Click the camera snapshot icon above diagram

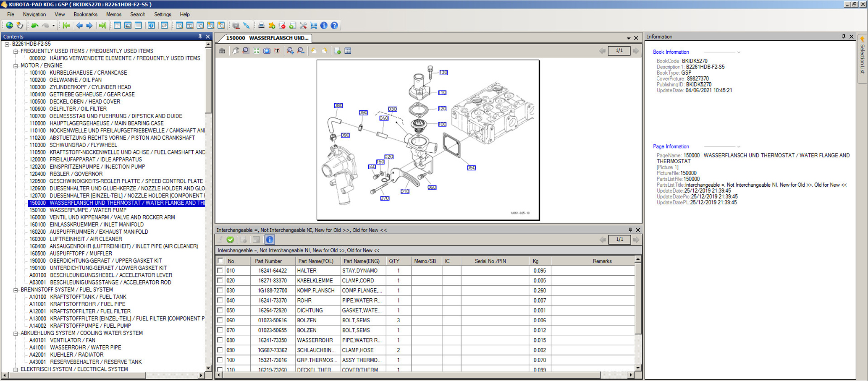pyautogui.click(x=267, y=51)
